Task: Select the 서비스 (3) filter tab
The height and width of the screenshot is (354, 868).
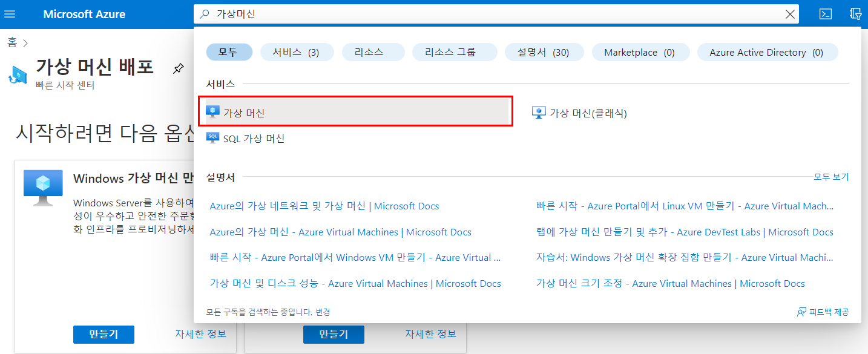Action: [x=297, y=52]
